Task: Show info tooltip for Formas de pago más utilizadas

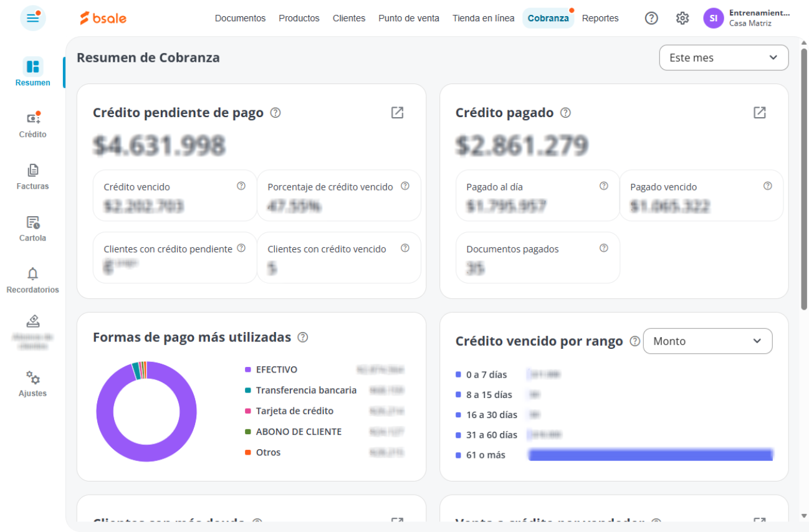Action: point(303,338)
